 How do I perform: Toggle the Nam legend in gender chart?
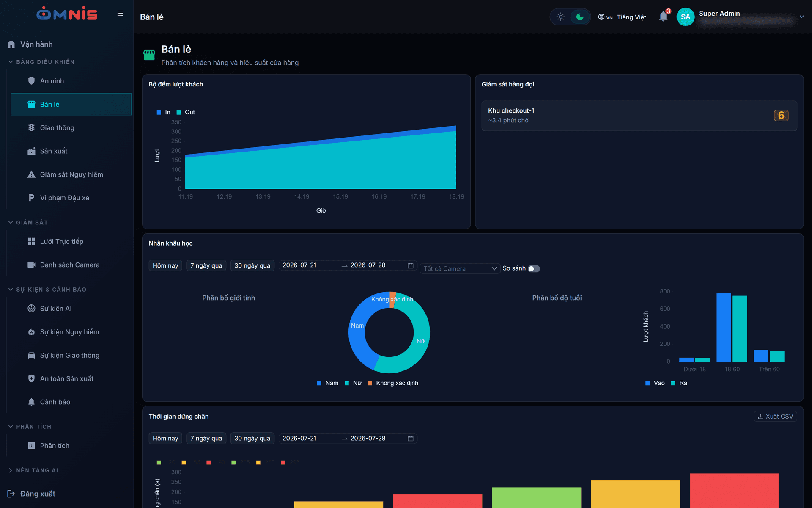point(328,383)
